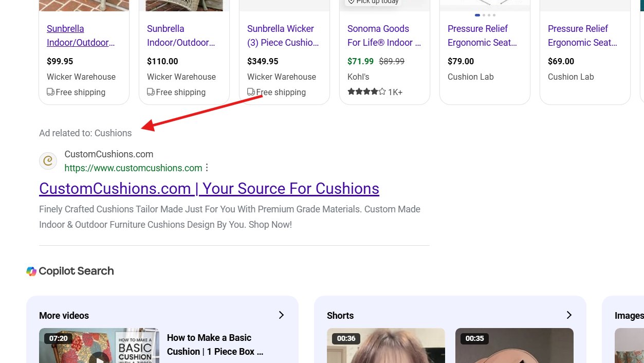Expand the Shorts section arrow

pos(569,315)
